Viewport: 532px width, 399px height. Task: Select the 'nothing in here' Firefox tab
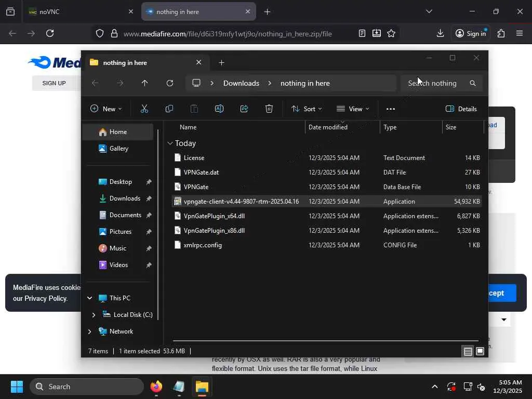(198, 11)
